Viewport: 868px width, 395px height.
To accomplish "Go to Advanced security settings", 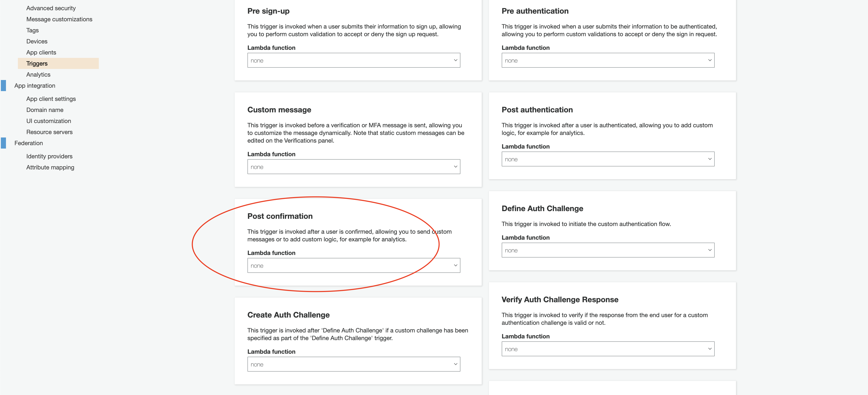I will 51,8.
